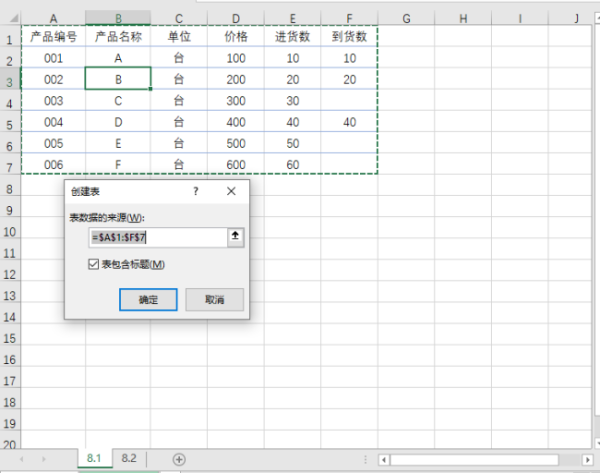Click the collapse dialog range selector icon

point(235,237)
